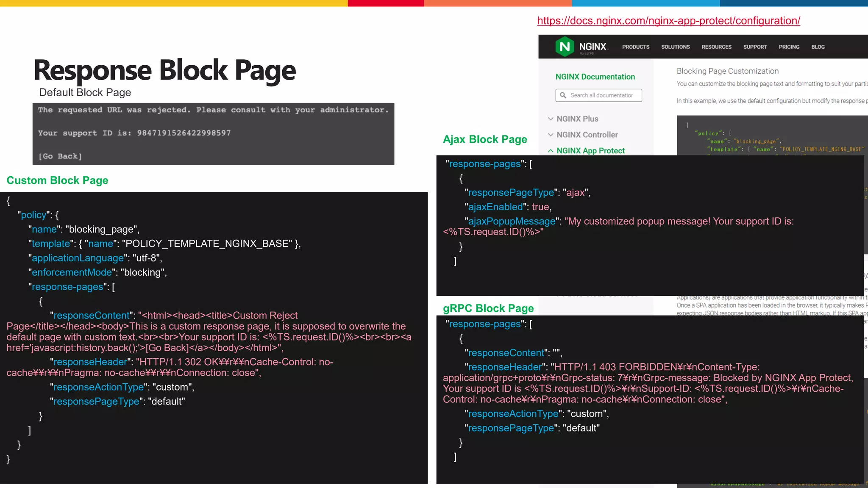Click the support ID 9847191526422998597 line
Viewport: 868px width, 488px height.
coord(134,133)
